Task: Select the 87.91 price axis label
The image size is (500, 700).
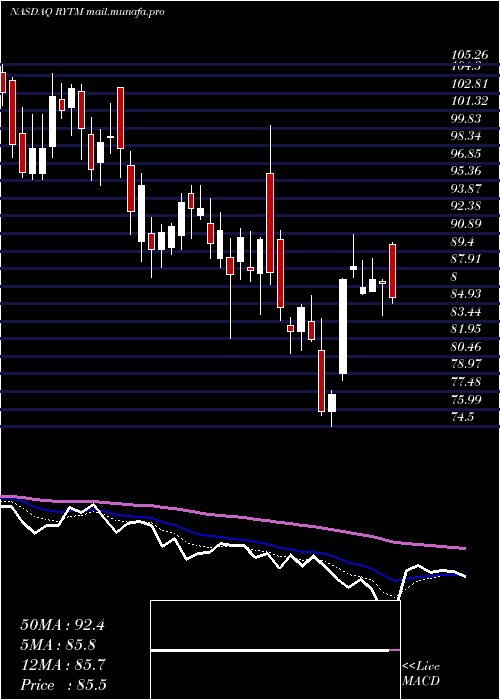Action: pyautogui.click(x=466, y=259)
